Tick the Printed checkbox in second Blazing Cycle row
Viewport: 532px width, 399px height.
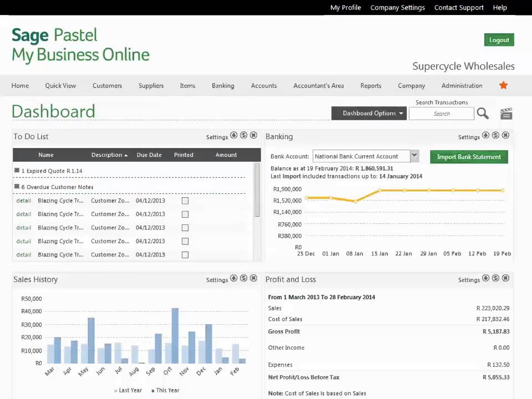[185, 214]
